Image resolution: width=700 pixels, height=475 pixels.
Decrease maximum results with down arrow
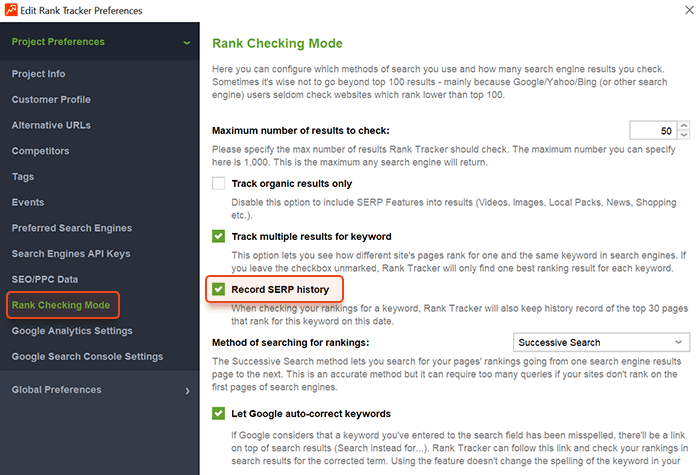pos(683,135)
